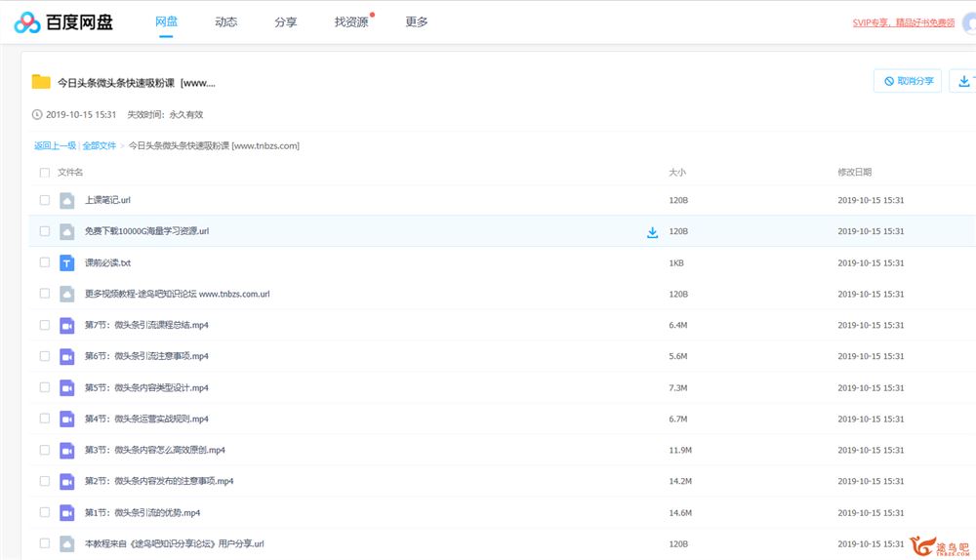Click video icon of 第3节 mp4

[66, 450]
